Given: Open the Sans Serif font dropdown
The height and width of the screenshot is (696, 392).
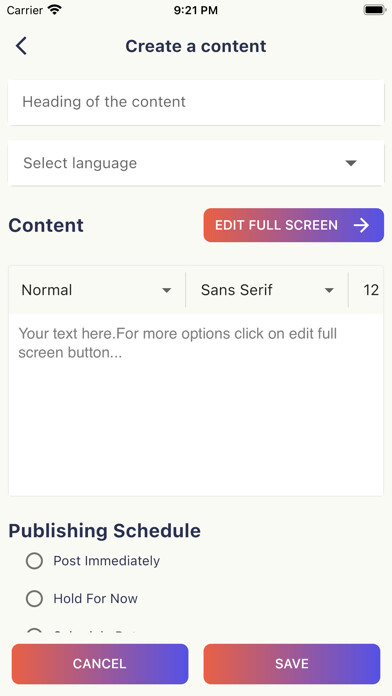Looking at the screenshot, I should (267, 290).
